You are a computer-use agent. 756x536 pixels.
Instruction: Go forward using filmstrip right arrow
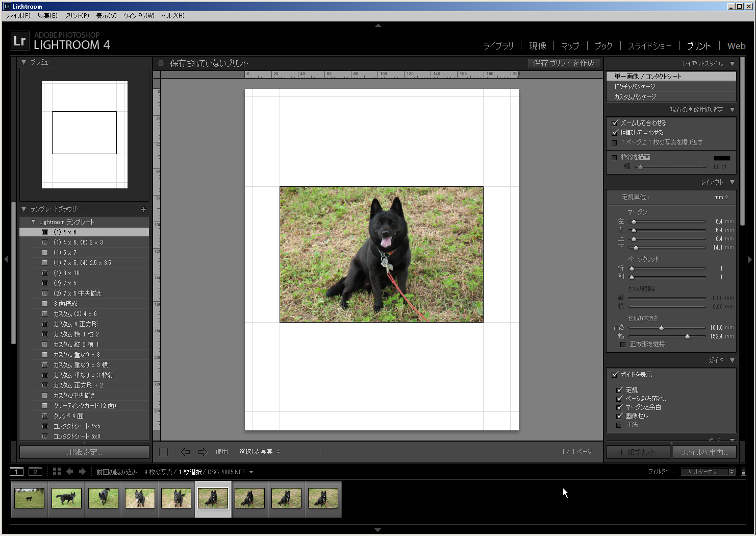click(x=82, y=472)
